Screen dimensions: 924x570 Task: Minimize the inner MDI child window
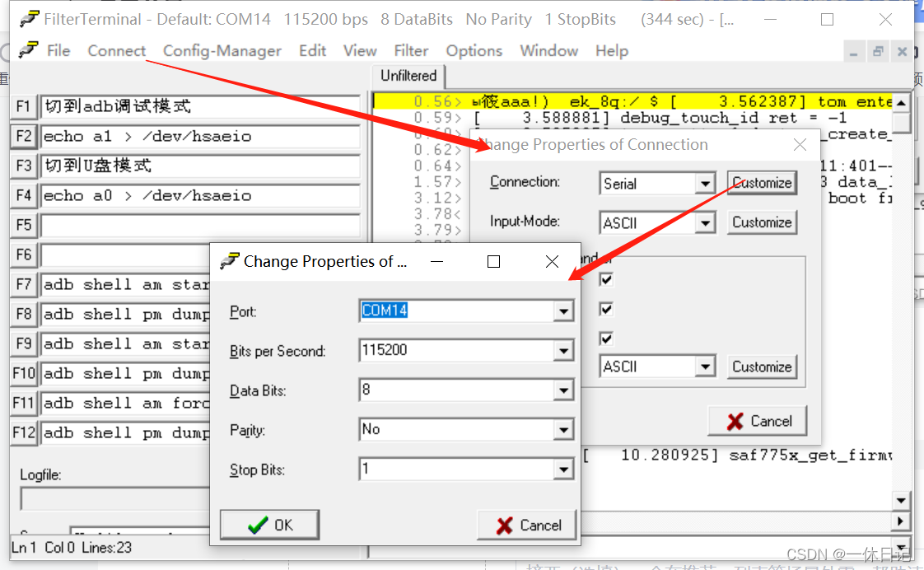coord(853,53)
